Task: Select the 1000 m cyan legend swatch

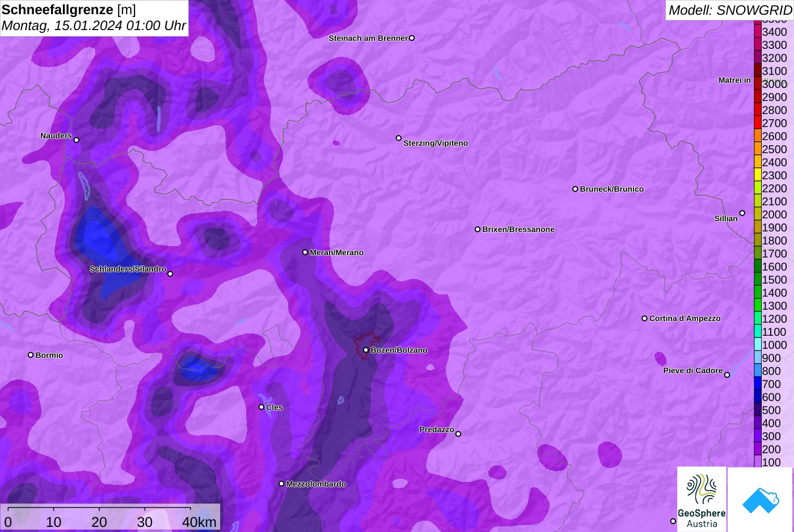Action: click(758, 345)
